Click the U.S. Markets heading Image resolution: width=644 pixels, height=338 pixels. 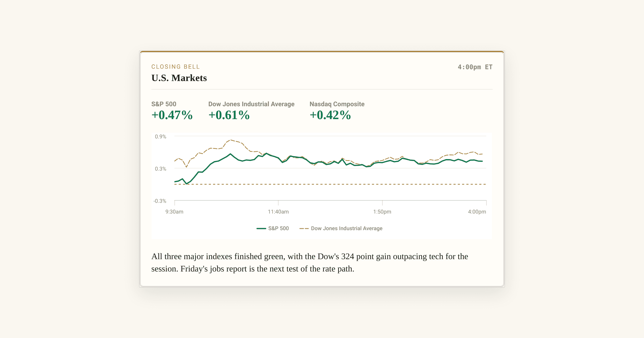[x=179, y=78]
